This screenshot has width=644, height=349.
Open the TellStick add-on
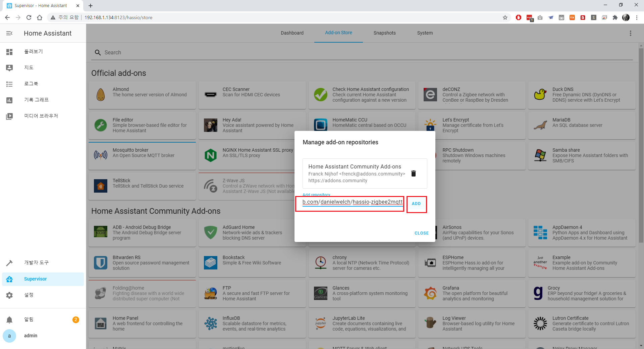(142, 186)
